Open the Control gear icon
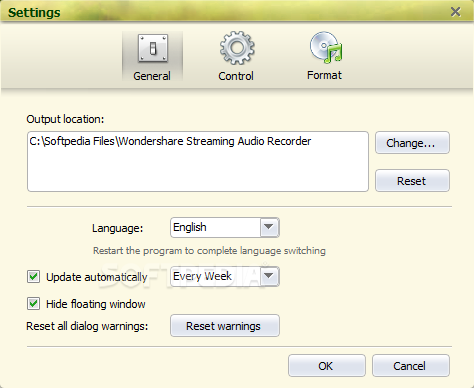Image resolution: width=474 pixels, height=388 pixels. (237, 48)
